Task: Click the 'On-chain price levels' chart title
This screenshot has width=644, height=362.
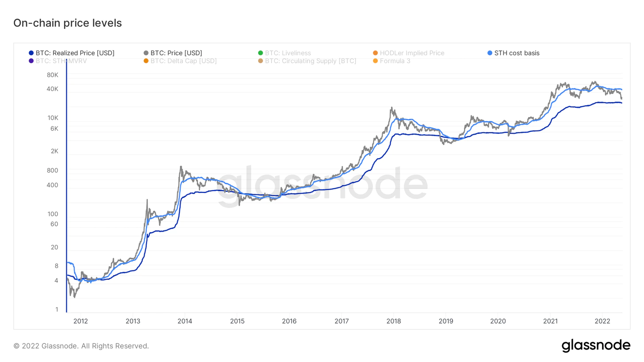Action: point(68,23)
